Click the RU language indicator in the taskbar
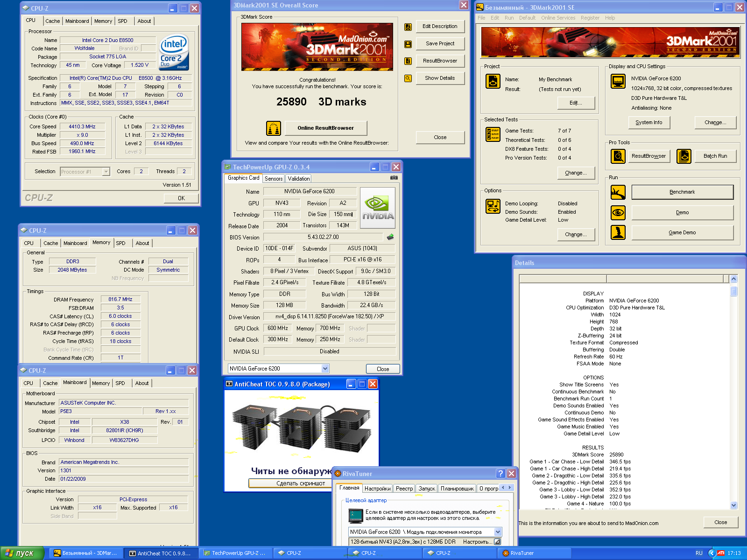Image resolution: width=747 pixels, height=560 pixels. tap(699, 553)
